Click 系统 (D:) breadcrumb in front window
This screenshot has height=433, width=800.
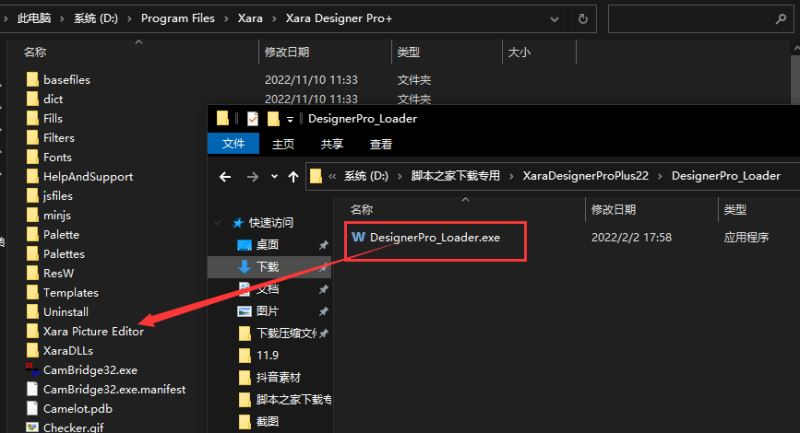tap(366, 176)
